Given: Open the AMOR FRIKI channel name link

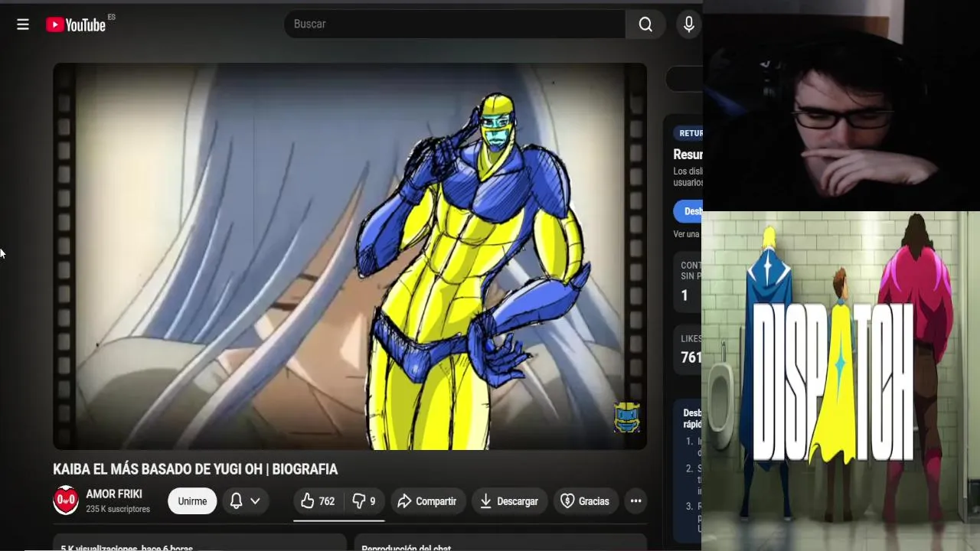Looking at the screenshot, I should click(x=114, y=494).
